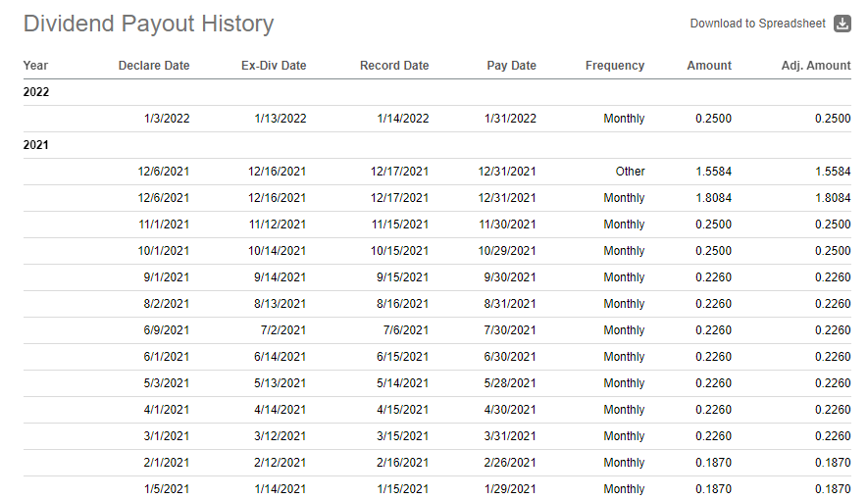
Task: Open the Download to Spreadsheet link
Action: tap(757, 24)
